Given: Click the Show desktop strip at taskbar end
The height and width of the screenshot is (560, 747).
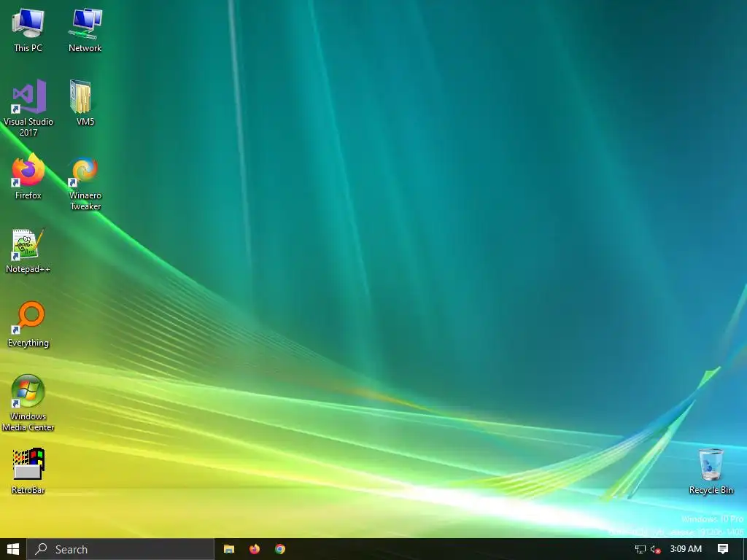Looking at the screenshot, I should [745, 549].
